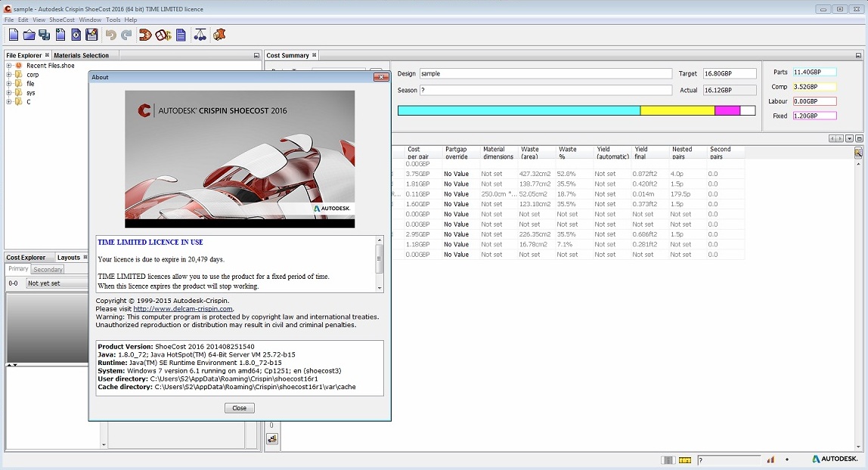Click the Parts value field 11.40GBP
The height and width of the screenshot is (470, 868).
pos(814,72)
